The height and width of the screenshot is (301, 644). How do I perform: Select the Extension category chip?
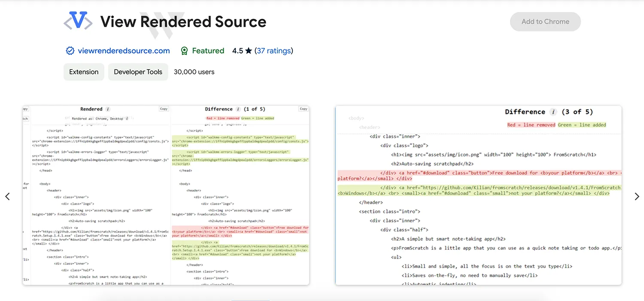(x=84, y=72)
